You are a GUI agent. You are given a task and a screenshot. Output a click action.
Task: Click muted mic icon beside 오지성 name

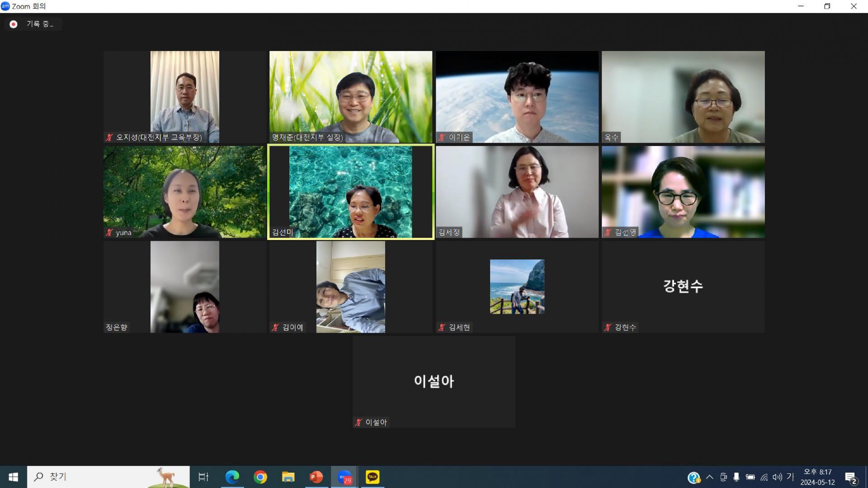point(109,137)
